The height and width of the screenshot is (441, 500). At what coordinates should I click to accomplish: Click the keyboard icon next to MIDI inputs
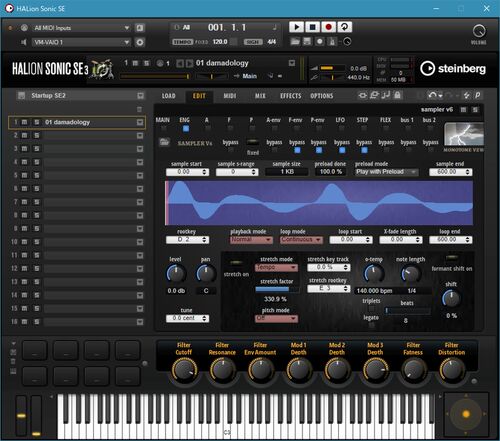(140, 28)
